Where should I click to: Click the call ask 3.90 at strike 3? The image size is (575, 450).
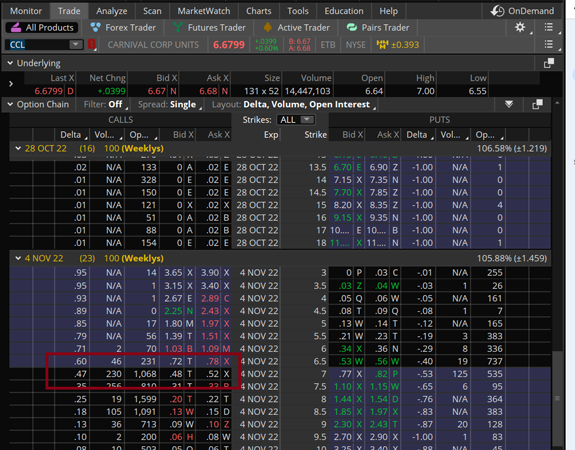(210, 273)
